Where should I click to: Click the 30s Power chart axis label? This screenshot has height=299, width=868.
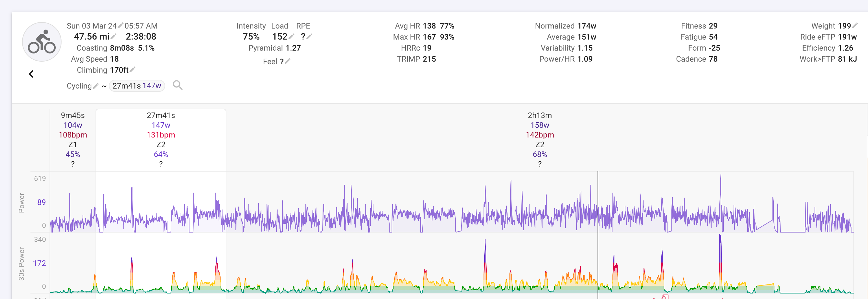pos(22,264)
